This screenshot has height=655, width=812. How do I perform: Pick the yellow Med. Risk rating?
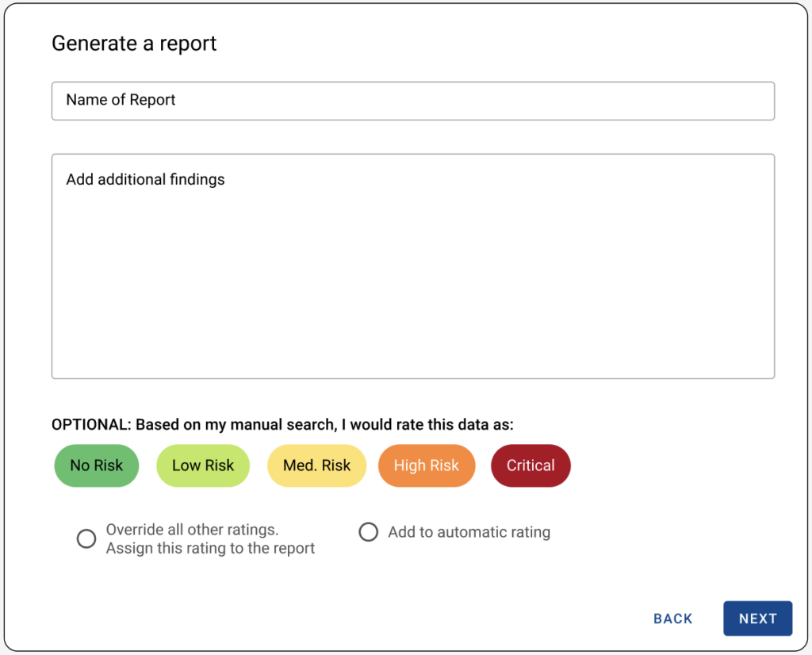click(x=316, y=465)
